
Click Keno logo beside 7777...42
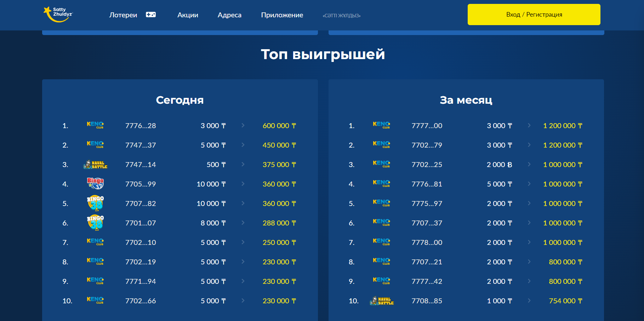pos(381,281)
